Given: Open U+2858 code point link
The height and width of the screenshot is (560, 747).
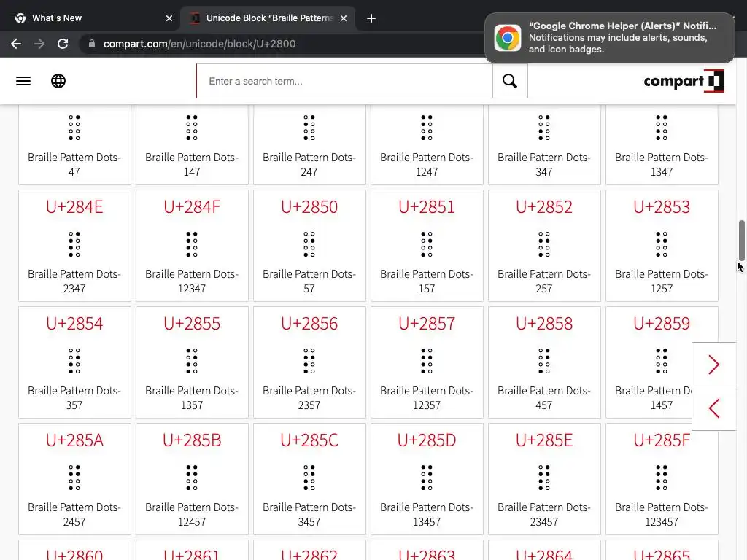Looking at the screenshot, I should pos(544,324).
